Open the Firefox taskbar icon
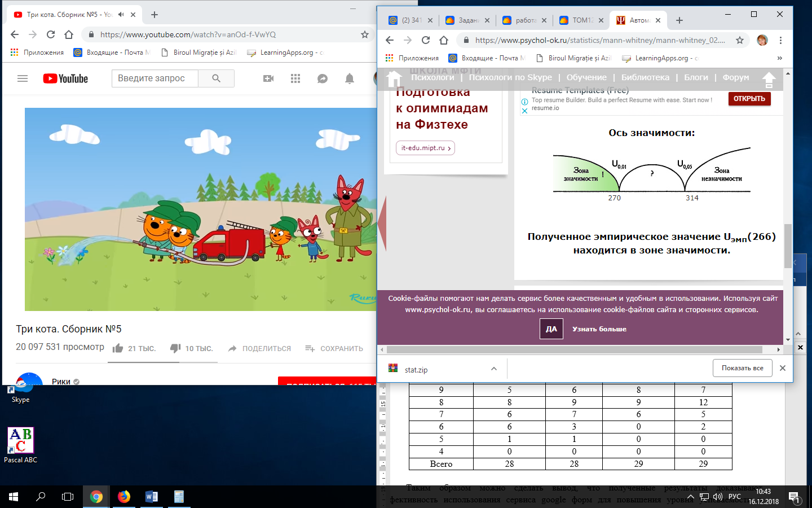The width and height of the screenshot is (812, 508). 124,497
